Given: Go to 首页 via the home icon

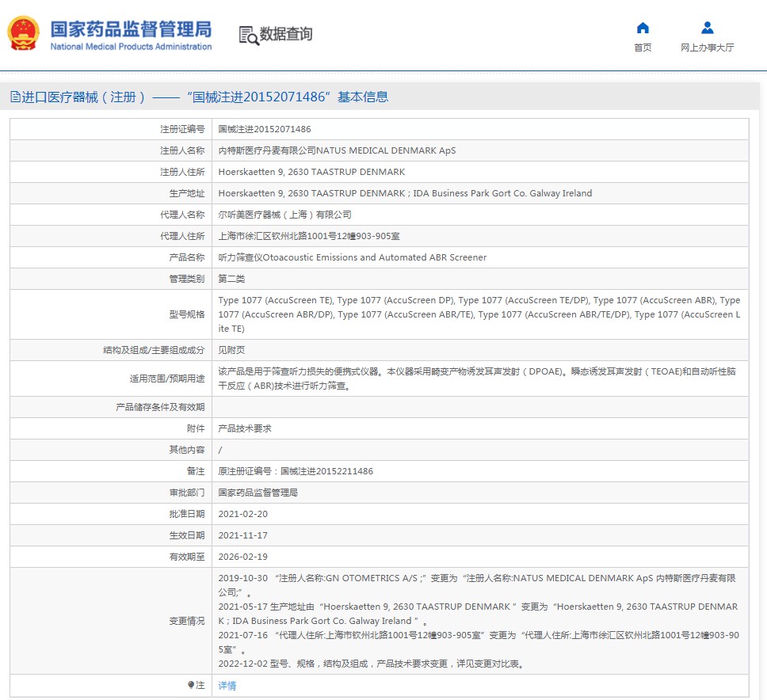Looking at the screenshot, I should click(643, 28).
